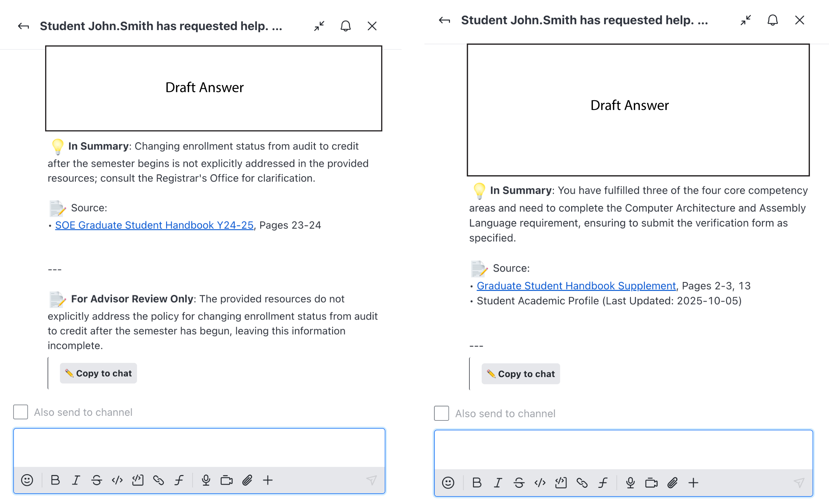This screenshot has height=504, width=829.
Task: Collapse right thread panel with arrows icon
Action: tap(746, 20)
